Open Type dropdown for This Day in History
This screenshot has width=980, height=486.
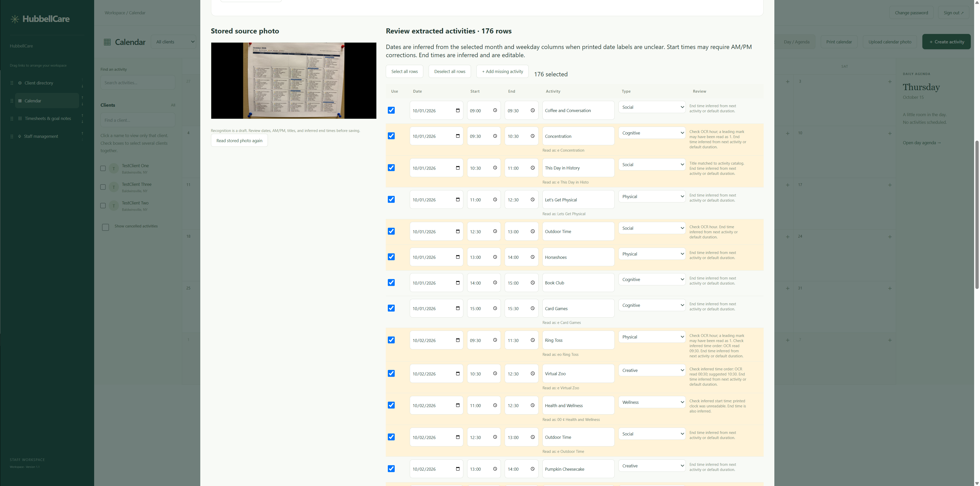click(652, 165)
